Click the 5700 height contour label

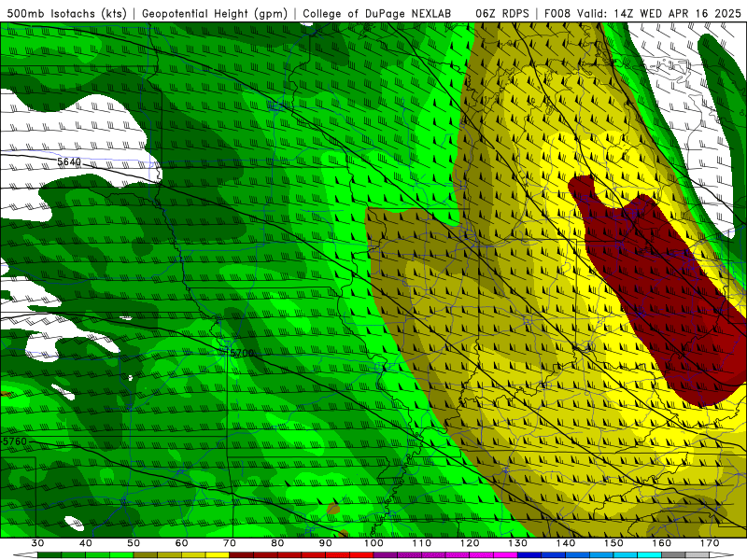click(242, 353)
